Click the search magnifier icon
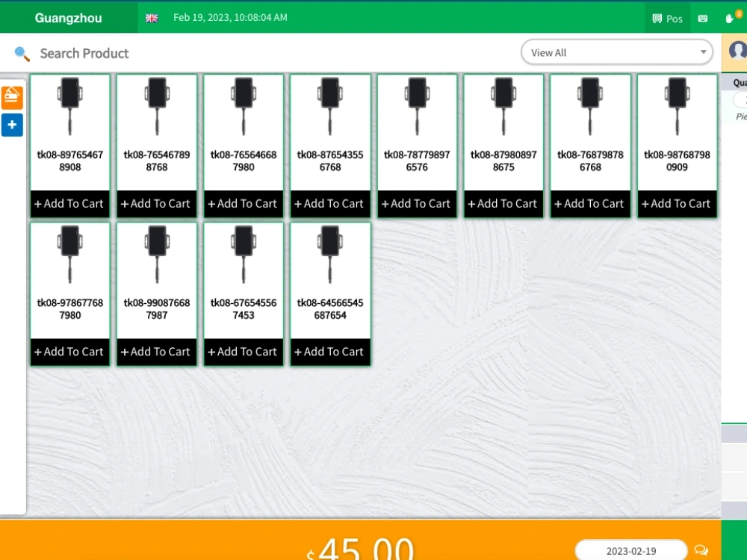 22,53
